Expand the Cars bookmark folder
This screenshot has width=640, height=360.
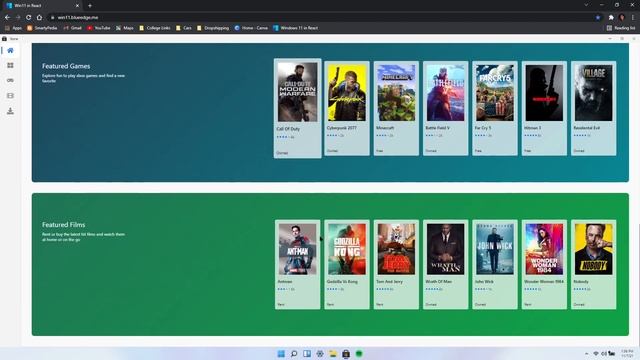click(184, 28)
